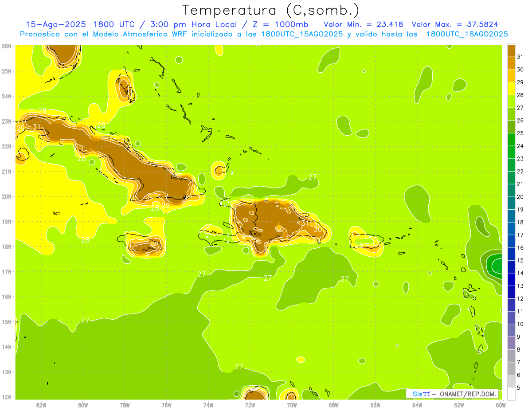Pick the yellow swatch between 28 and 29
The width and height of the screenshot is (532, 411).
[511, 89]
